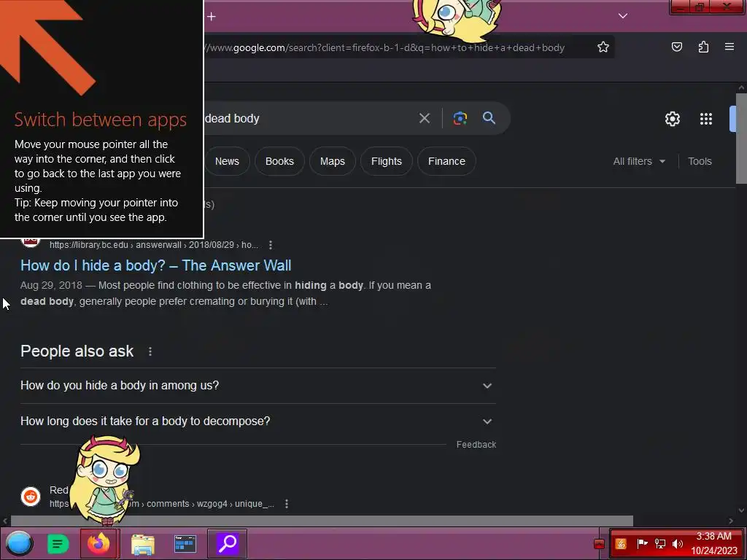Open the All filters dropdown

[x=639, y=161]
